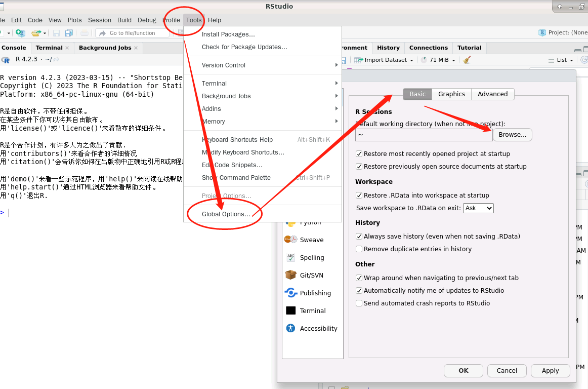Click the Apply button
This screenshot has width=588, height=389.
[550, 371]
